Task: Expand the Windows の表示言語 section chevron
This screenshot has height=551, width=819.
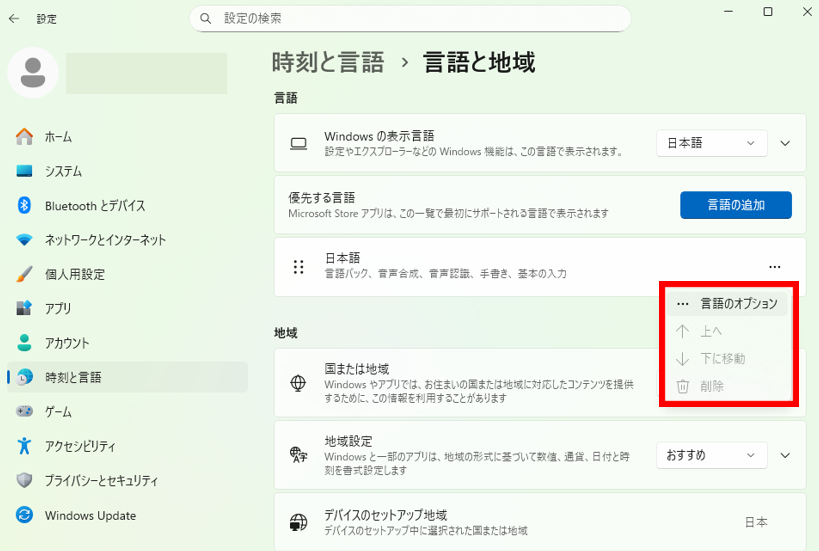Action: click(785, 143)
